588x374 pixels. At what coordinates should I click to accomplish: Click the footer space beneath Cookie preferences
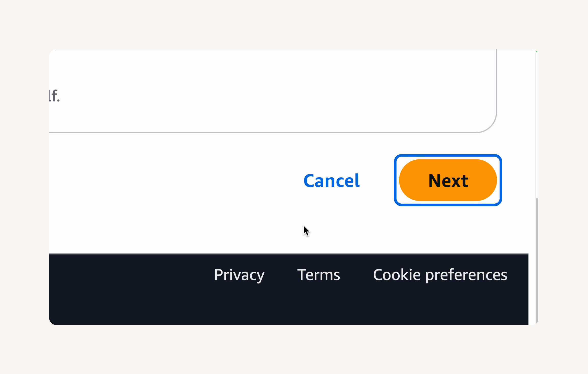pyautogui.click(x=440, y=305)
